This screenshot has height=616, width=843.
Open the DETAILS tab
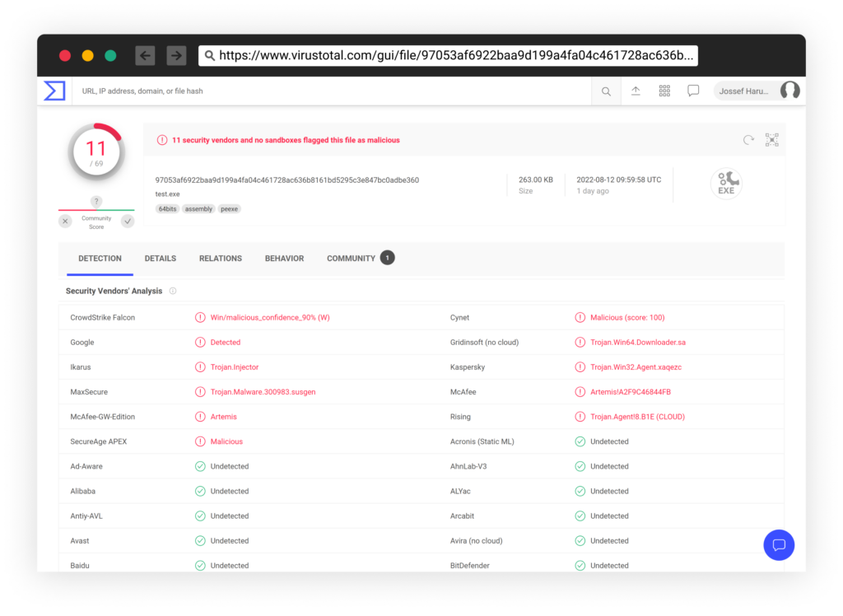point(161,259)
